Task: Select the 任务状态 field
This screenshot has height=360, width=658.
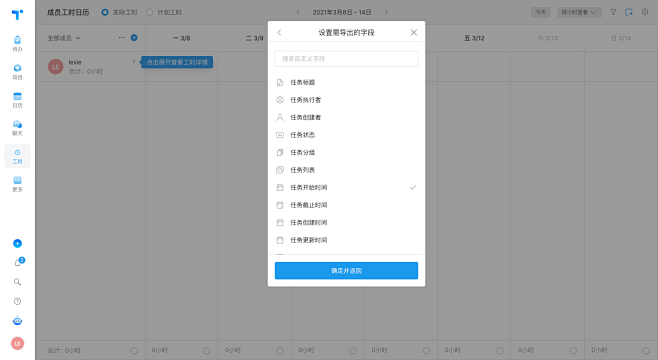Action: (346, 135)
